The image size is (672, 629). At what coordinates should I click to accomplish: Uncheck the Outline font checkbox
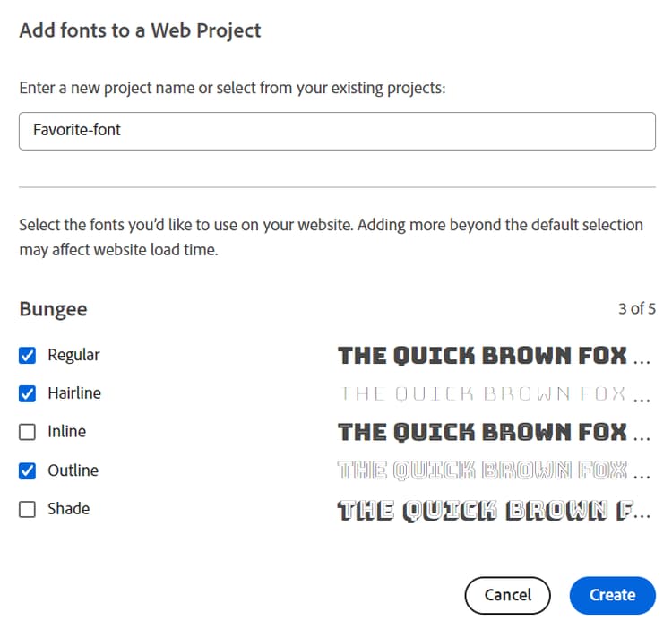point(28,470)
